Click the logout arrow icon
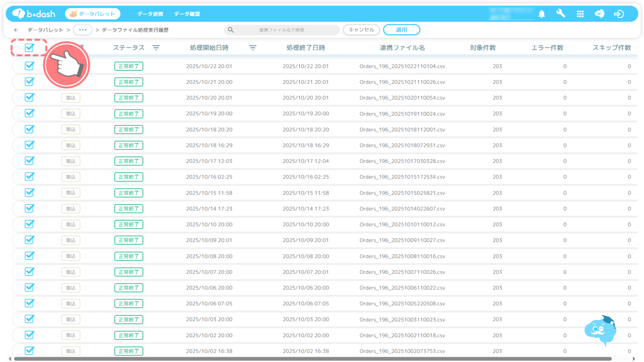The height and width of the screenshot is (362, 644). tap(619, 14)
